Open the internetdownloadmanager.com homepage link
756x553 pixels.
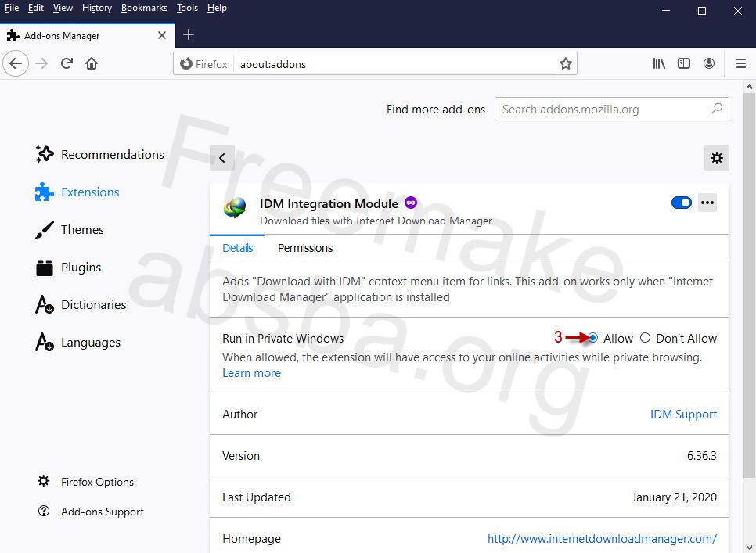coord(602,539)
